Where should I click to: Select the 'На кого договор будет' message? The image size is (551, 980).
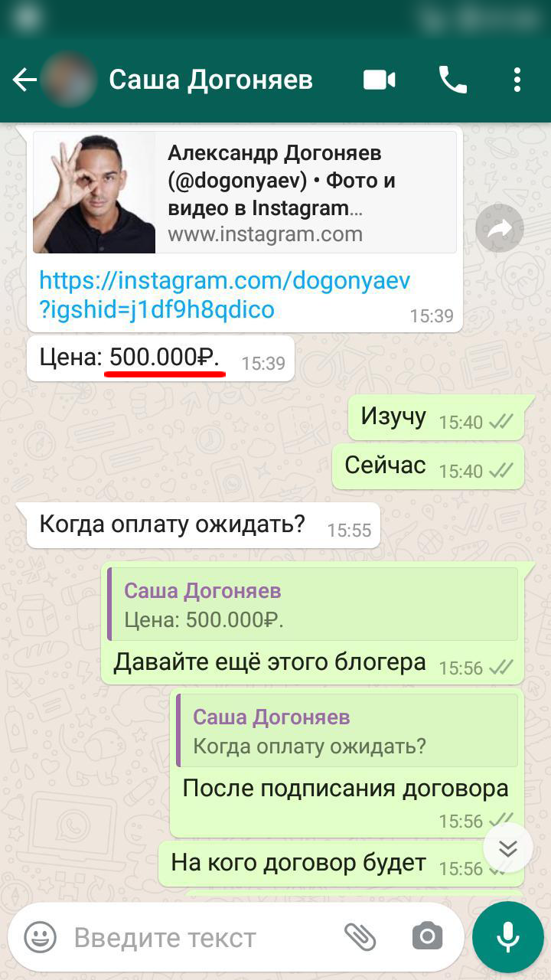(341, 864)
